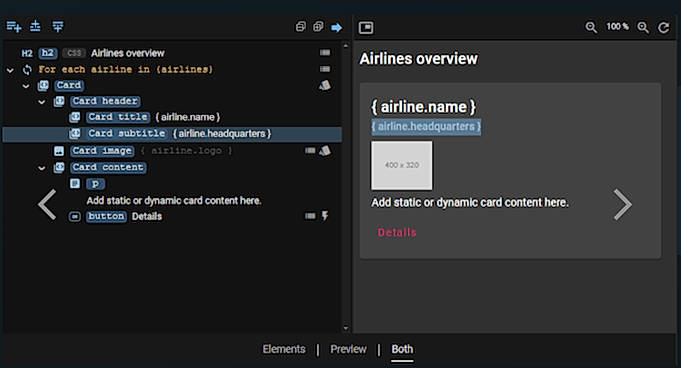Click the insert element above icon
The width and height of the screenshot is (681, 368).
click(x=35, y=27)
